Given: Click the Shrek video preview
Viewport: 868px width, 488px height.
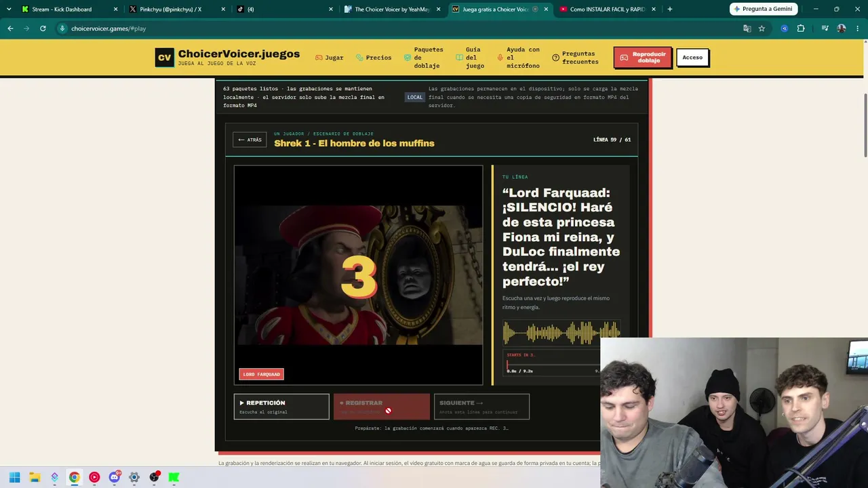Looking at the screenshot, I should tap(359, 275).
